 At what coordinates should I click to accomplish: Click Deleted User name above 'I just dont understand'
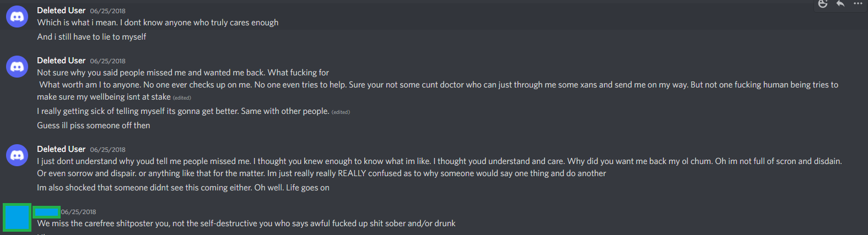coord(61,149)
